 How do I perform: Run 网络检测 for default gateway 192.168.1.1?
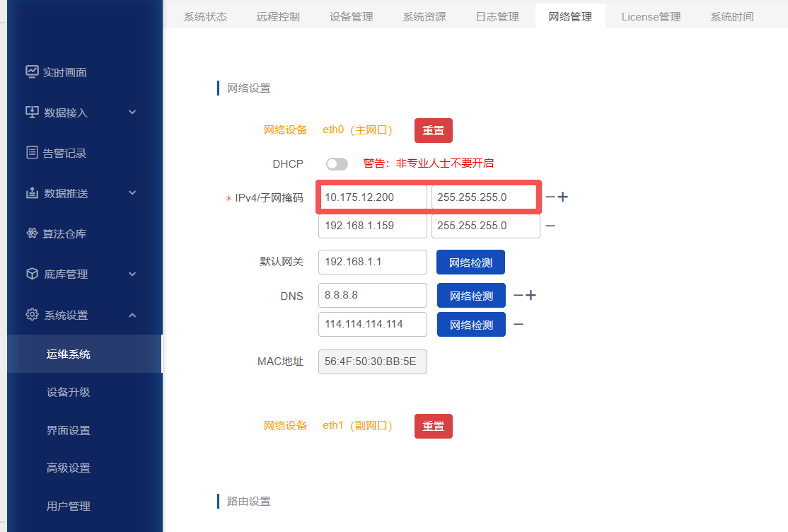470,262
